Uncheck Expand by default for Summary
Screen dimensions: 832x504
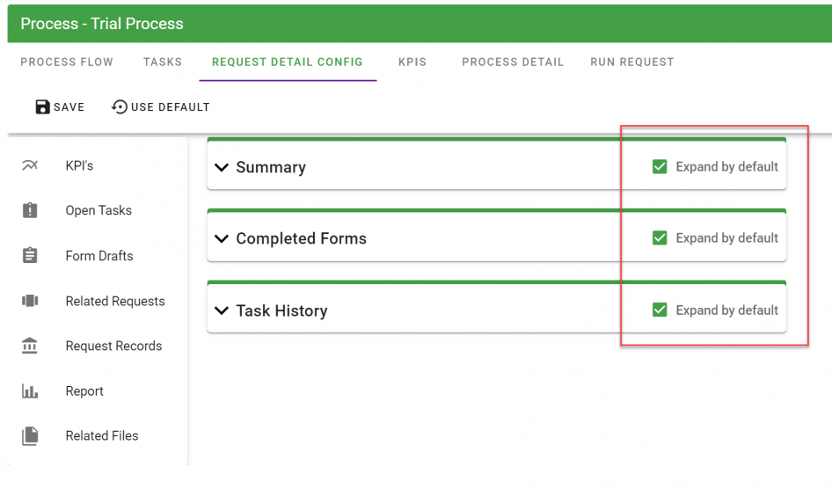660,166
